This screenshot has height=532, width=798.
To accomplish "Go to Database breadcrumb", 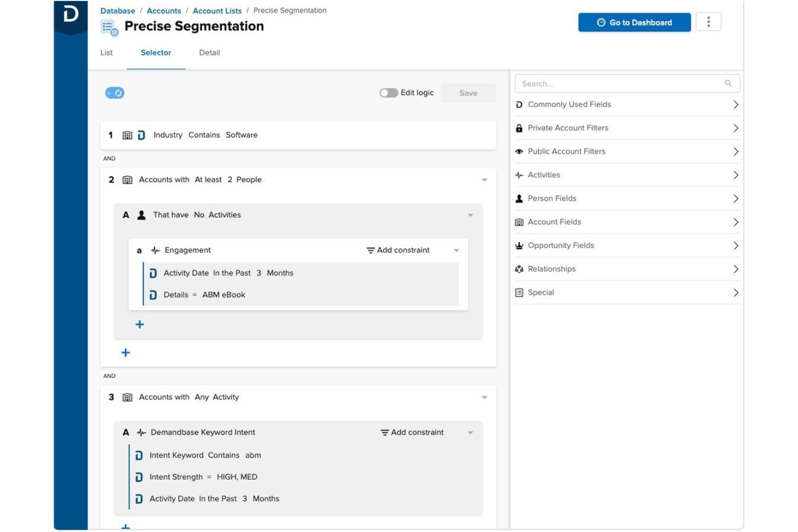I will click(118, 11).
